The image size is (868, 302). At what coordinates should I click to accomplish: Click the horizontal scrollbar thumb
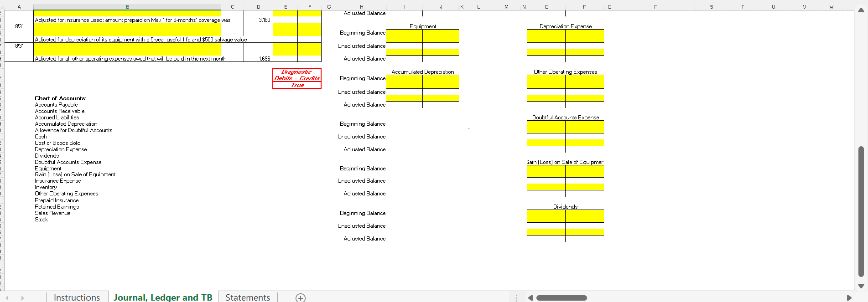coord(561,298)
